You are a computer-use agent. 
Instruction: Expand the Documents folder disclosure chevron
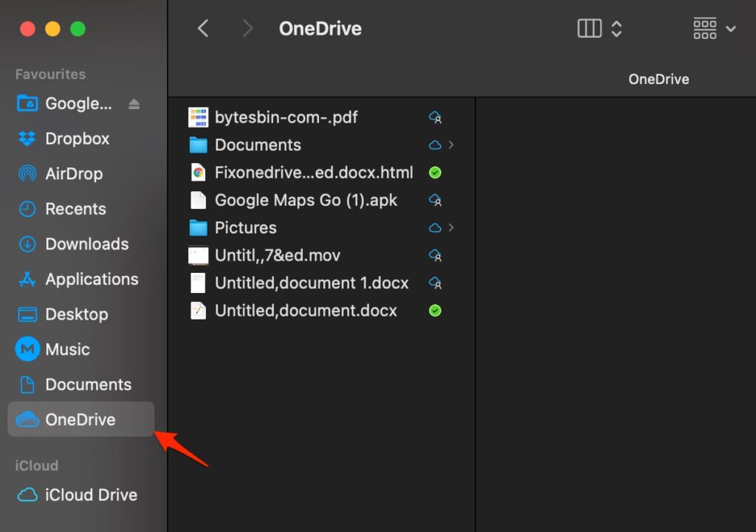[x=450, y=145]
